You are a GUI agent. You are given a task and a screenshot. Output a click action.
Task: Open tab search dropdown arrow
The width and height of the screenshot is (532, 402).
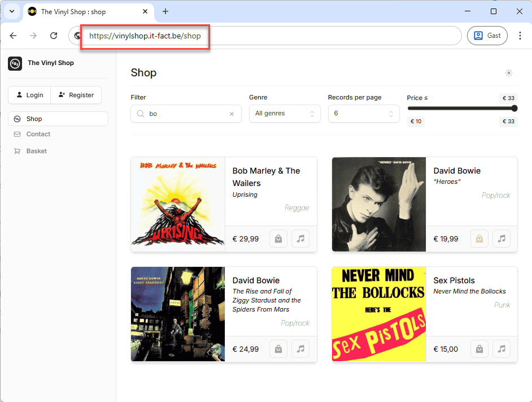point(12,11)
